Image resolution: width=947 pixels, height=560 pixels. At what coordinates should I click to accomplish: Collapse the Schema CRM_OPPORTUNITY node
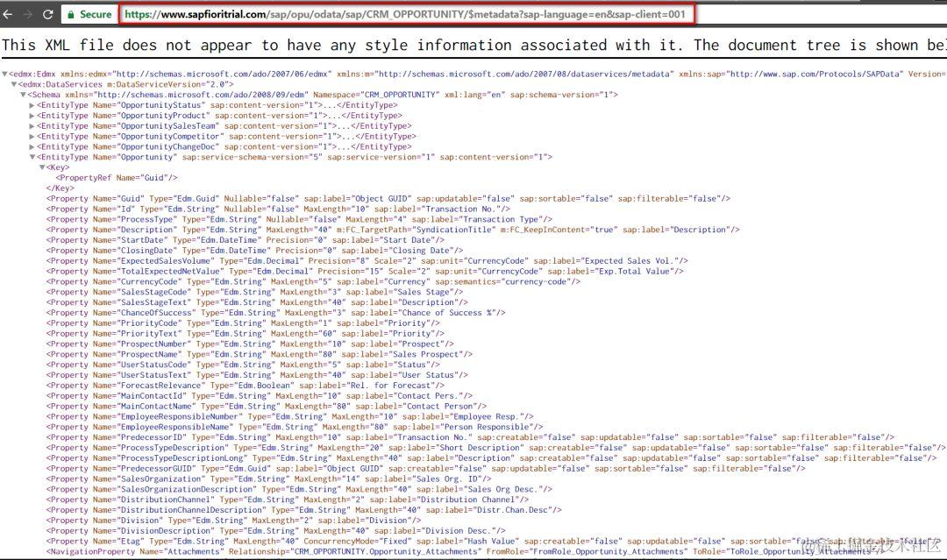[x=23, y=95]
